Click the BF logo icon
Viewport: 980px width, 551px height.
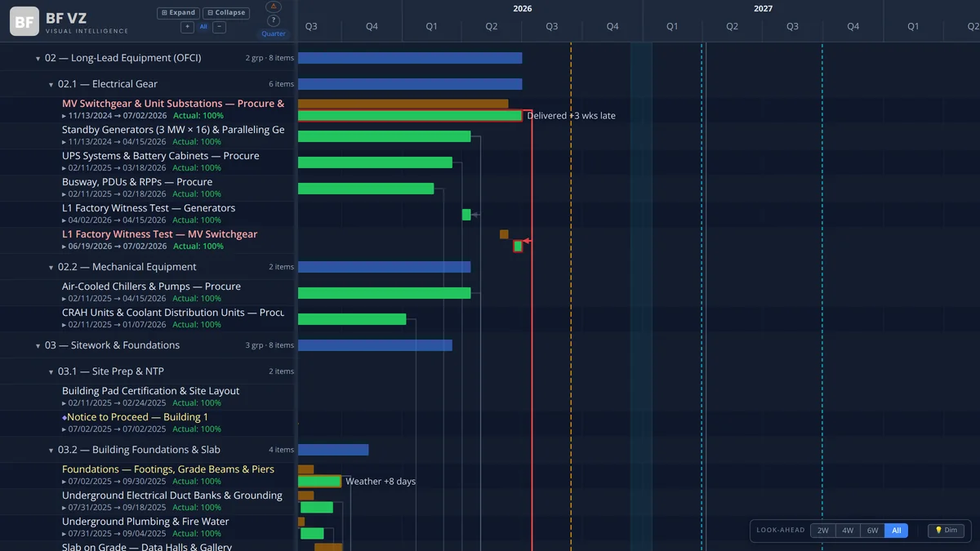pyautogui.click(x=24, y=21)
